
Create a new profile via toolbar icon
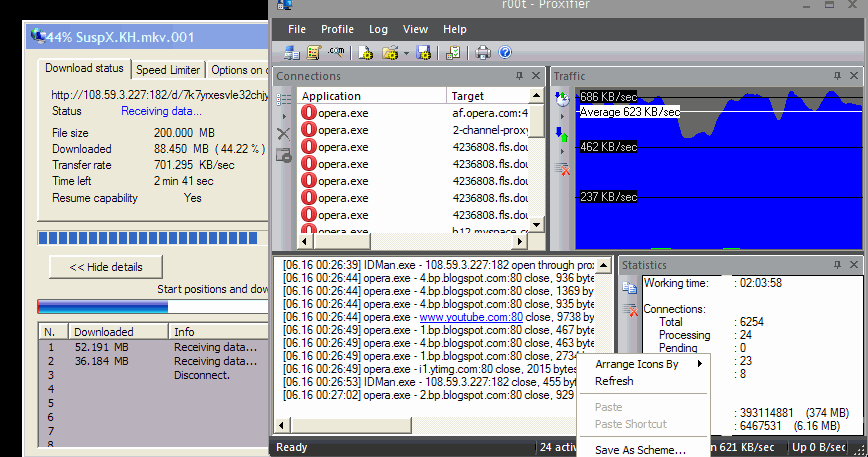click(365, 53)
